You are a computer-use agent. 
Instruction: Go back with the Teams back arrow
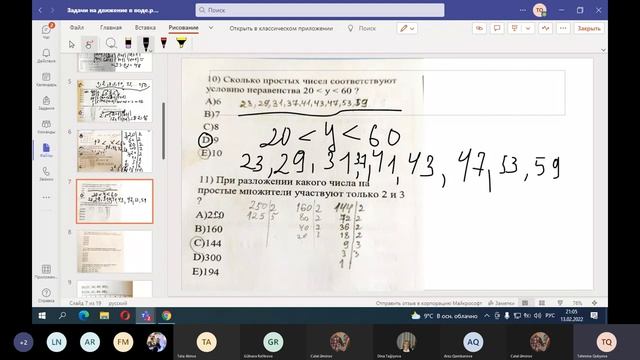click(x=40, y=10)
